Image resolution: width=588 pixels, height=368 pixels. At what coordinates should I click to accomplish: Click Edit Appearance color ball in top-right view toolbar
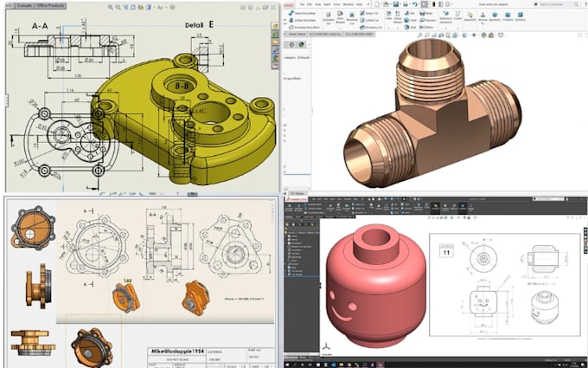pyautogui.click(x=483, y=36)
